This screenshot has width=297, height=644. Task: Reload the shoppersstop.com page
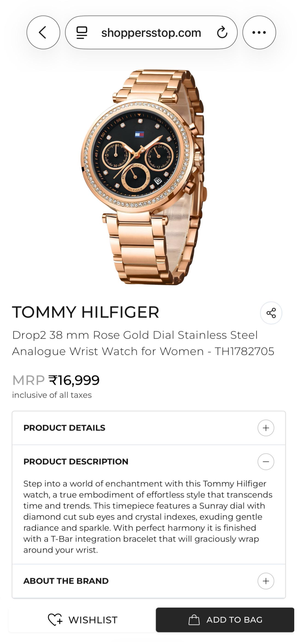[222, 33]
